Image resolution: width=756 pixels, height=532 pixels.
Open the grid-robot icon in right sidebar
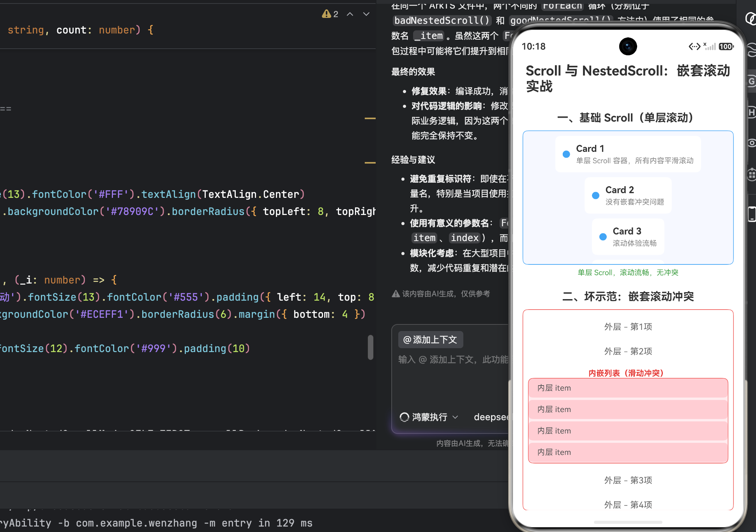(751, 174)
